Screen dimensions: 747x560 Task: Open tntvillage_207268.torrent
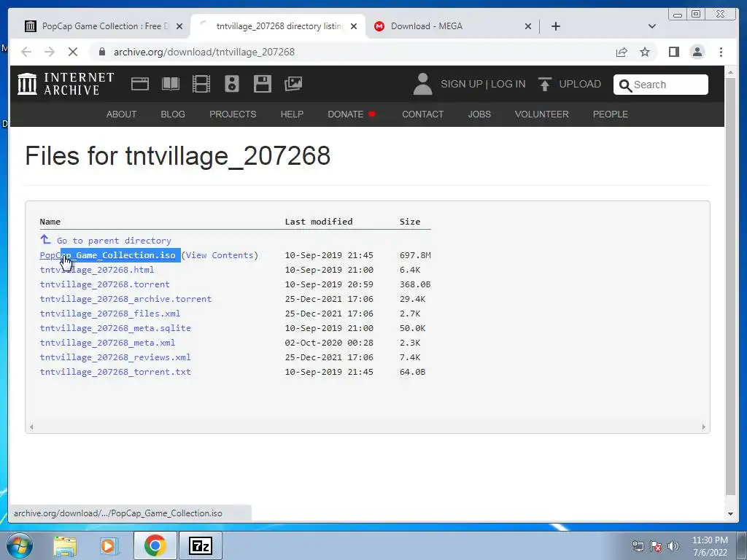105,284
